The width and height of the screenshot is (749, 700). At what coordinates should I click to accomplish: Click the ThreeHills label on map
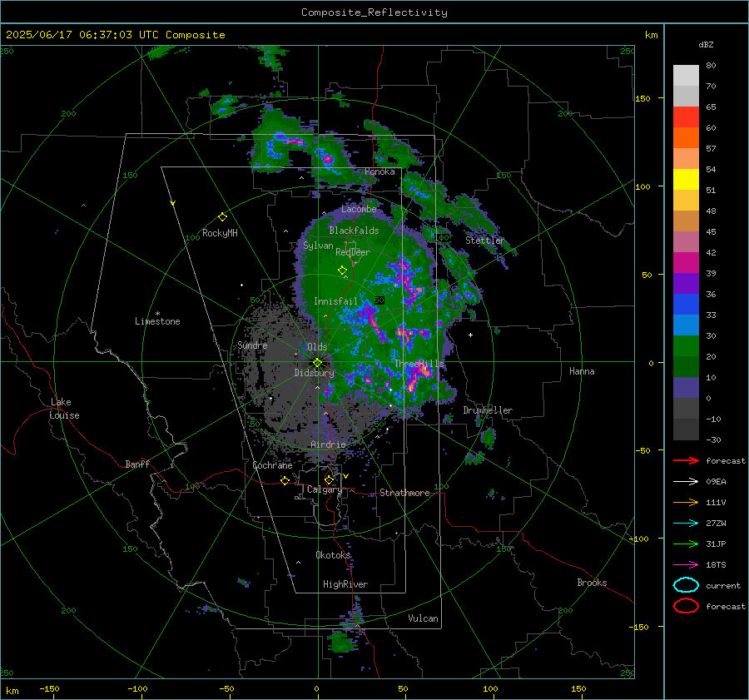pyautogui.click(x=419, y=364)
